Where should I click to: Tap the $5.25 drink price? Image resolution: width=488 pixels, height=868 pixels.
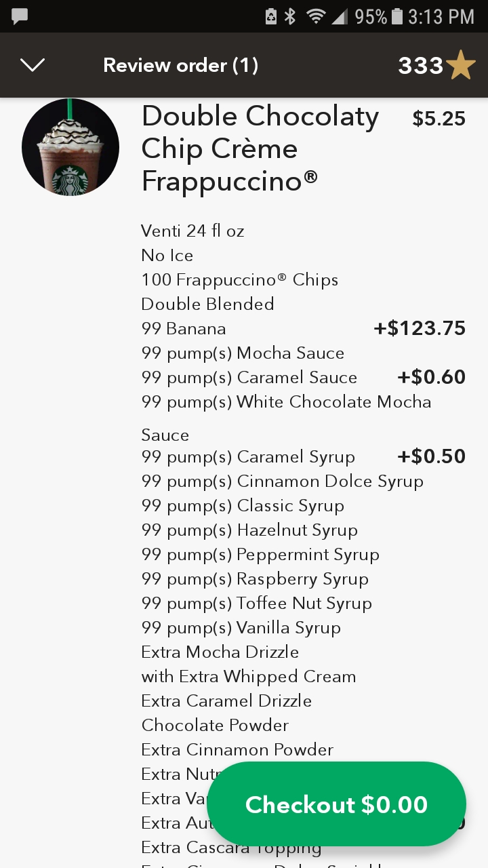[x=439, y=119]
